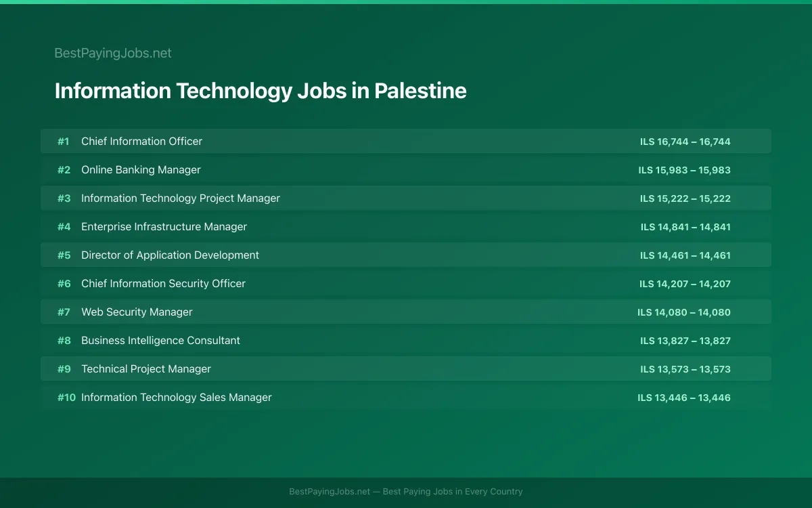
Task: Click the #9 rank number
Action: [64, 369]
